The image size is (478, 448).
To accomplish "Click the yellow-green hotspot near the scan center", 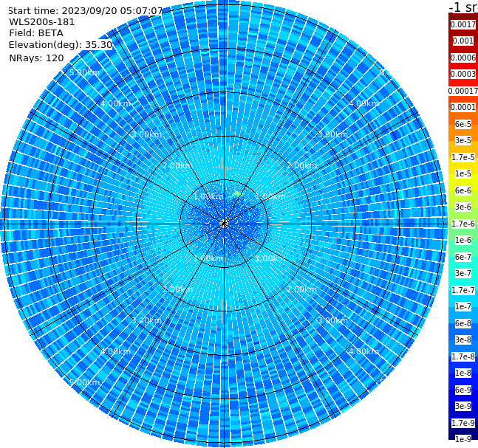I will pos(237,193).
